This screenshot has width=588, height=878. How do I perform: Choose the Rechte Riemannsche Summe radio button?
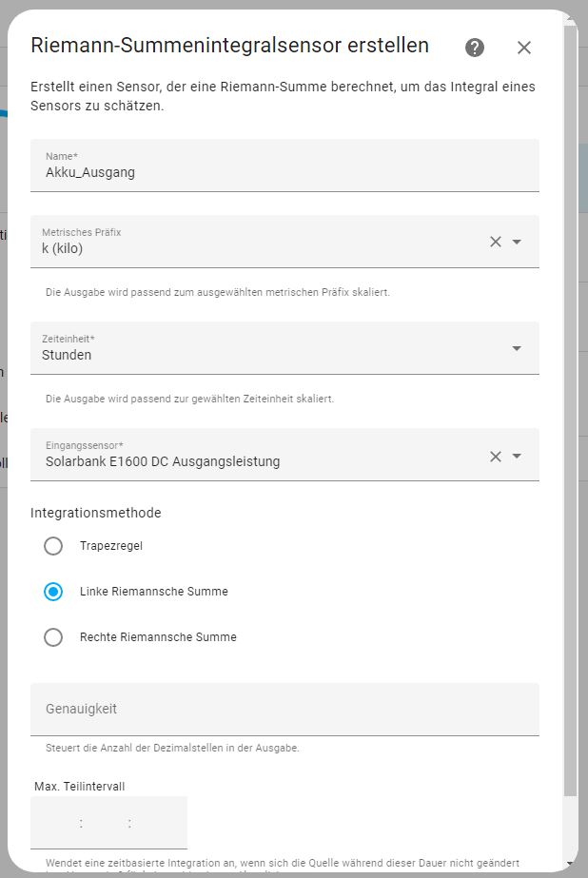pos(53,637)
